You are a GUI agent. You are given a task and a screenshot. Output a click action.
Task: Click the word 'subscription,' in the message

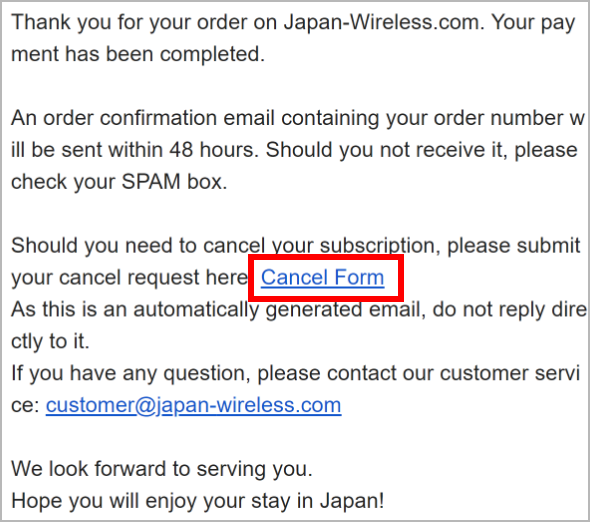pos(380,247)
